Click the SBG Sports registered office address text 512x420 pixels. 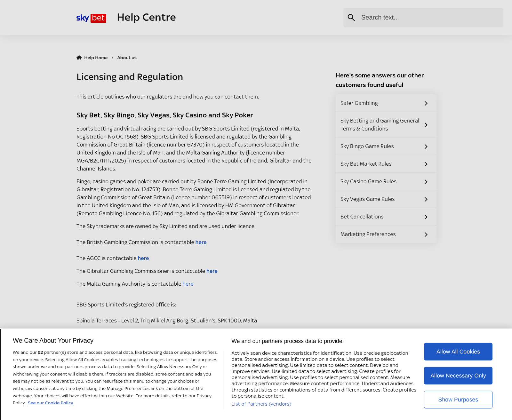pos(167,321)
